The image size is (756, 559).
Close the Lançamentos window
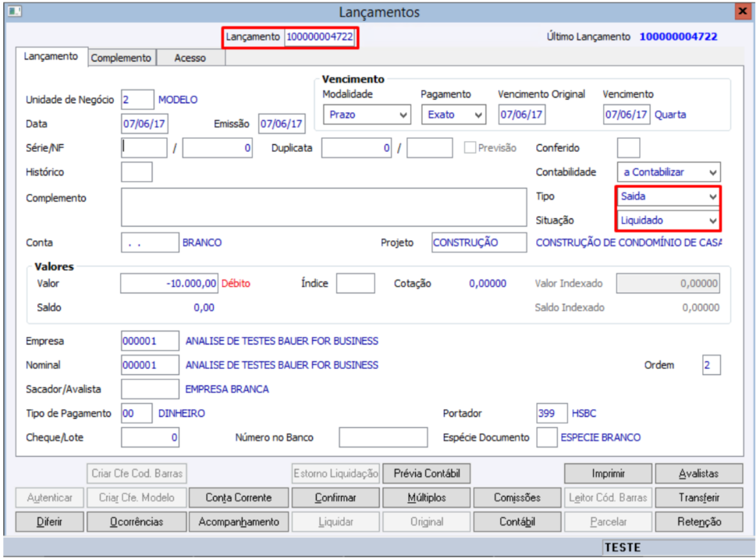click(x=743, y=11)
